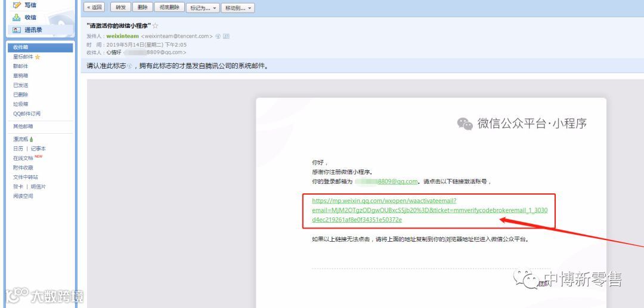Click the contact card icon next to sender
The height and width of the screenshot is (308, 644).
tap(227, 36)
